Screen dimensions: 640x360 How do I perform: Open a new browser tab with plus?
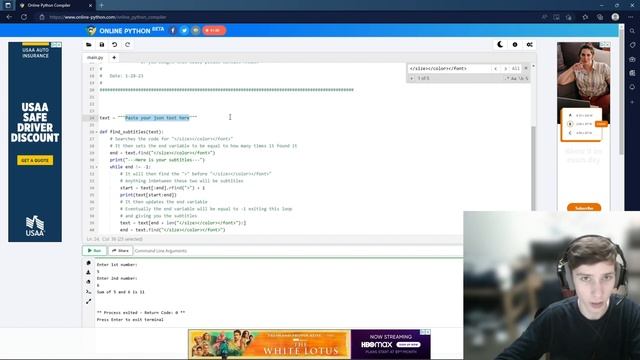(x=101, y=5)
